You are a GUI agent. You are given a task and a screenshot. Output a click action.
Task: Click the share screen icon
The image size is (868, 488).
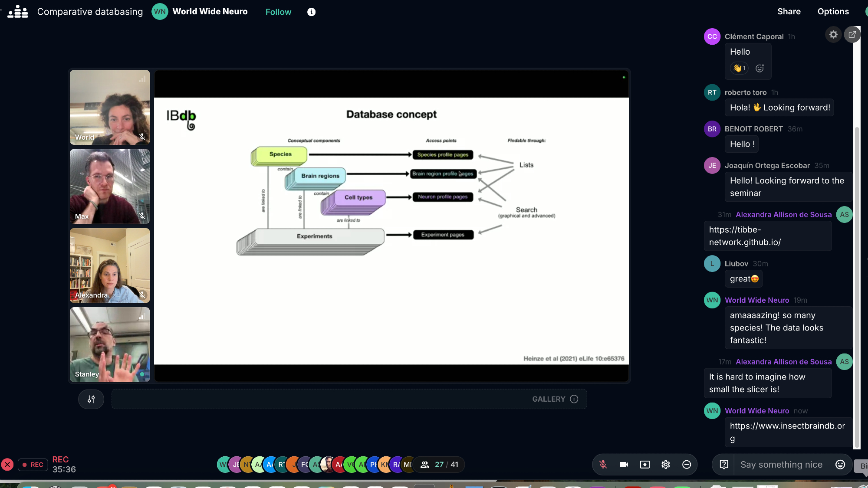[644, 465]
